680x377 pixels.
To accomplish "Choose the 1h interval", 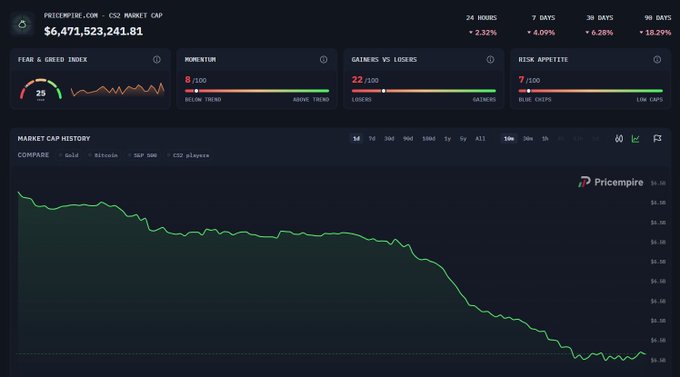I will [545, 138].
